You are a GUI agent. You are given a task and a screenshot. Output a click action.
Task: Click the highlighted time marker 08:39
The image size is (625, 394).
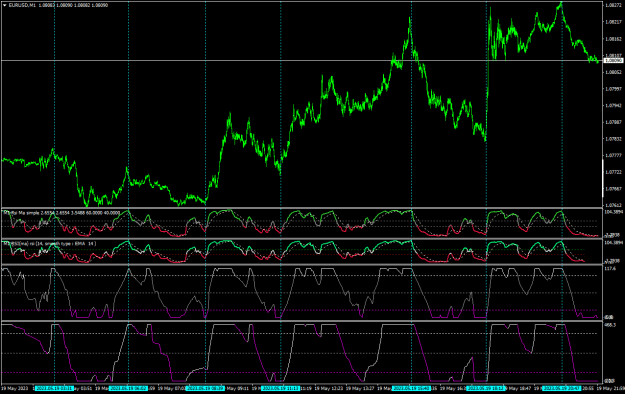pyautogui.click(x=206, y=388)
